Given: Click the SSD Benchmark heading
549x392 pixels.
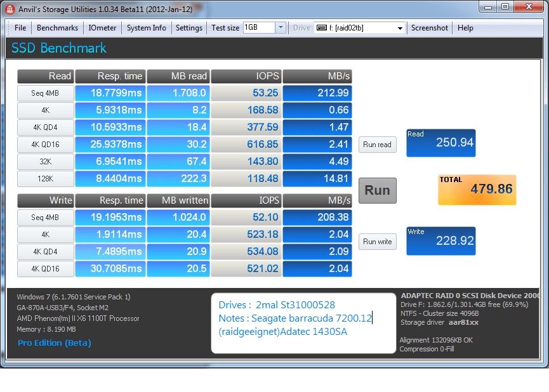Looking at the screenshot, I should click(x=59, y=48).
